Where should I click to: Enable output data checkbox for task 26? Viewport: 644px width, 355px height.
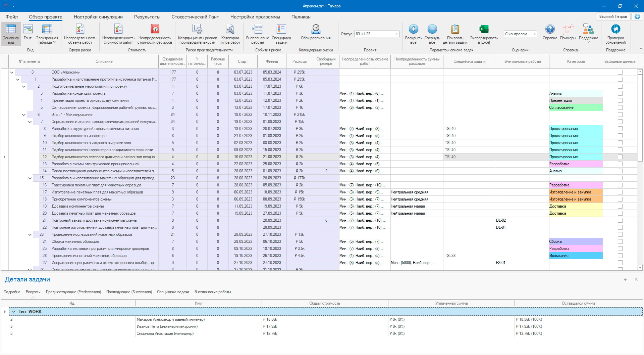(x=620, y=256)
